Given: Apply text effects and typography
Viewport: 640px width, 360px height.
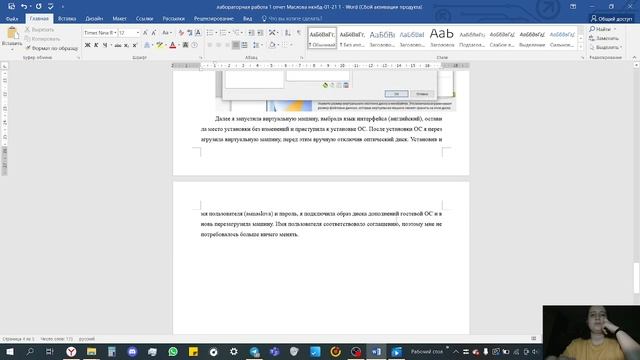Looking at the screenshot, I should [x=147, y=45].
